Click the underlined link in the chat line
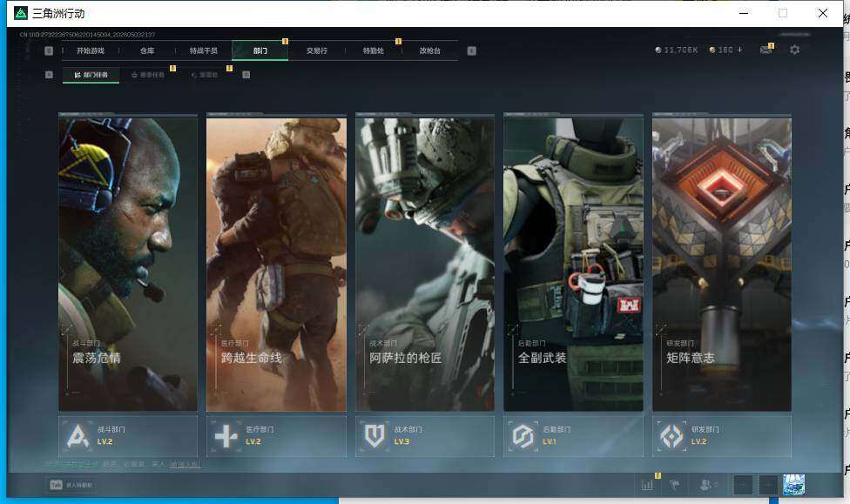850x504 pixels. (185, 465)
